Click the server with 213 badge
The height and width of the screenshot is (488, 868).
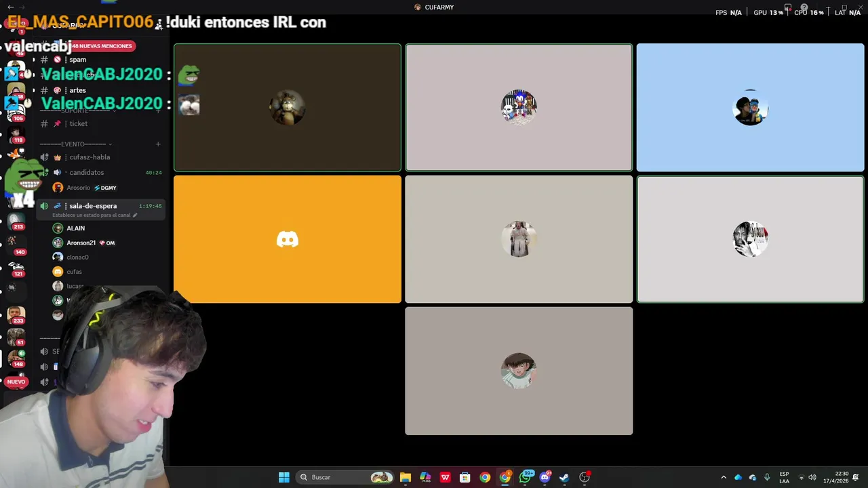[x=16, y=221]
